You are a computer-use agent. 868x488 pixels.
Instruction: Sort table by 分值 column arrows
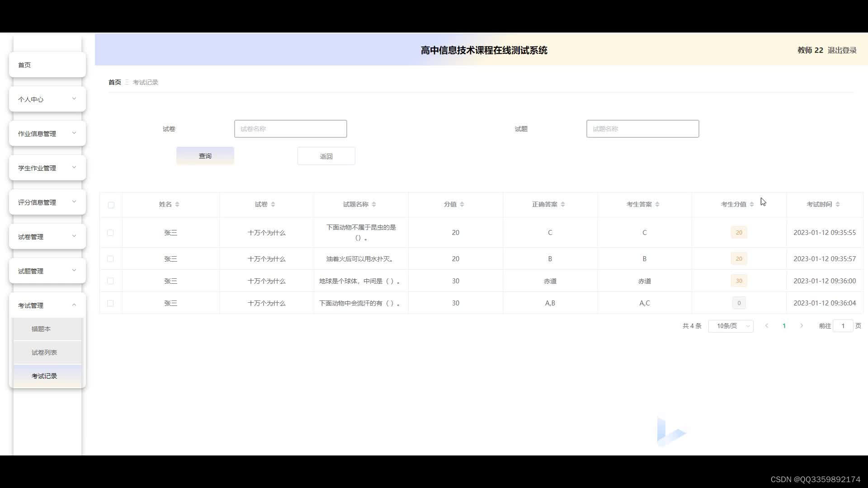(x=462, y=205)
